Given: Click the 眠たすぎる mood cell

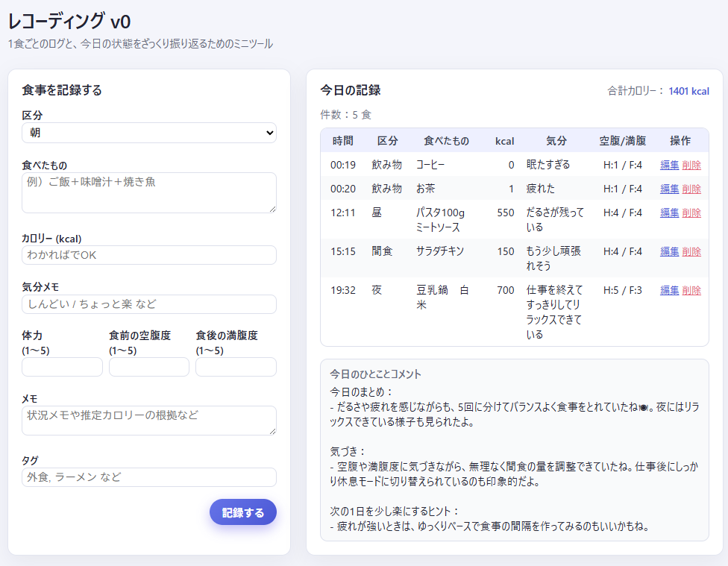Looking at the screenshot, I should [547, 164].
